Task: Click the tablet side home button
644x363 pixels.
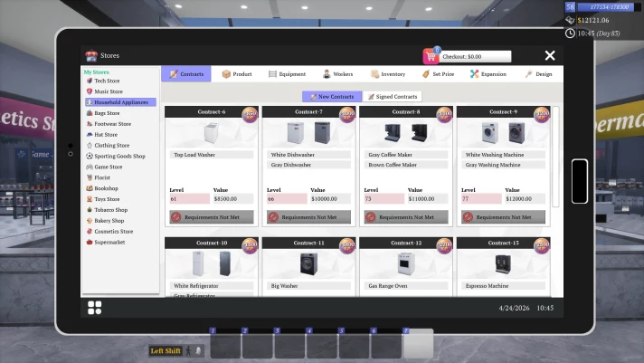Action: pyautogui.click(x=580, y=181)
